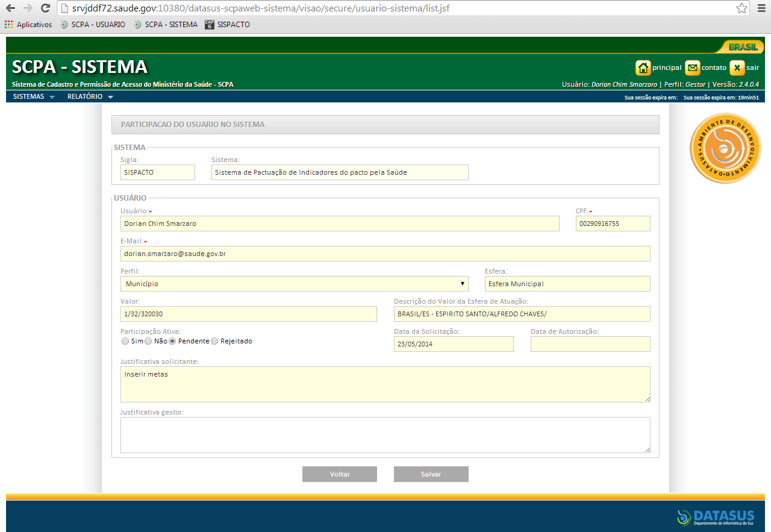This screenshot has height=532, width=771.
Task: Click the DATASUS footer logo
Action: pyautogui.click(x=716, y=518)
